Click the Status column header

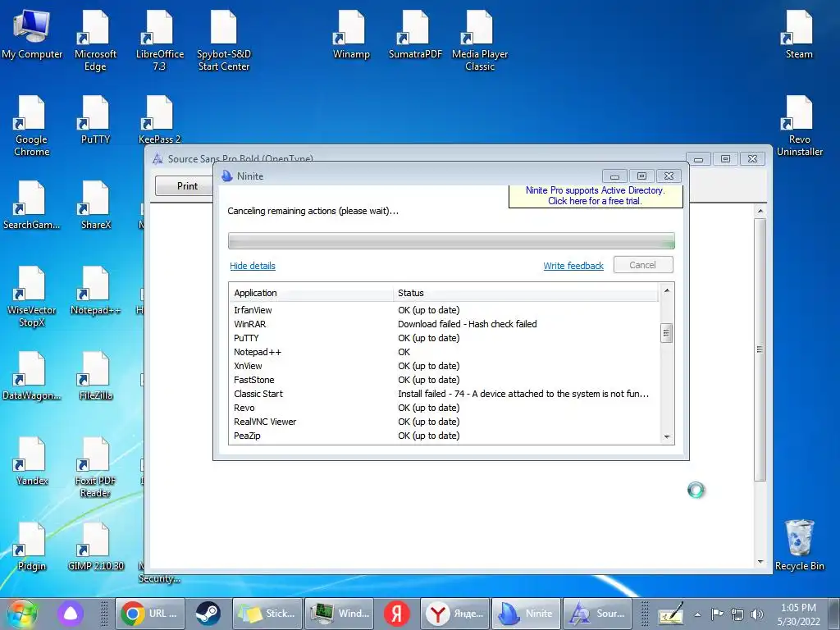pos(525,293)
